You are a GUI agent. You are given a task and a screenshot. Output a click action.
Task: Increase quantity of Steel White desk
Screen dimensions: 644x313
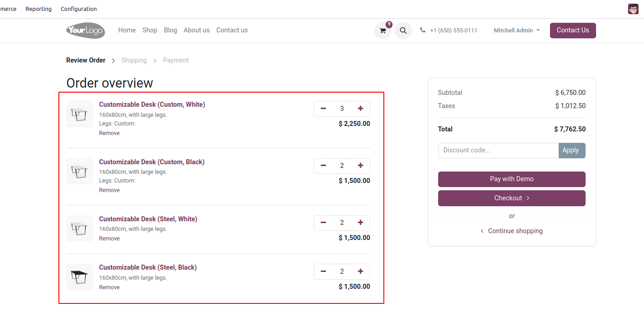click(x=361, y=223)
